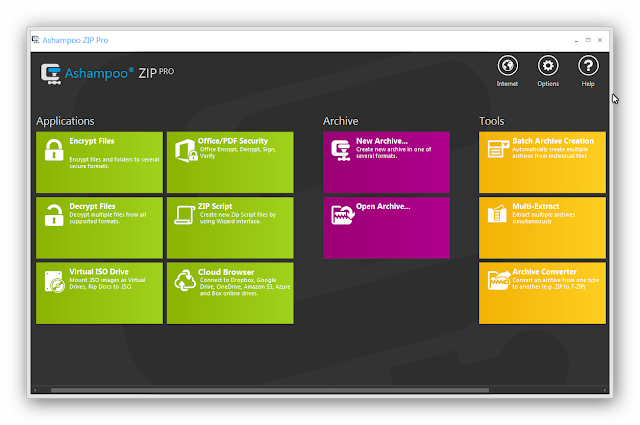Click the 'Options' label text

pos(548,84)
